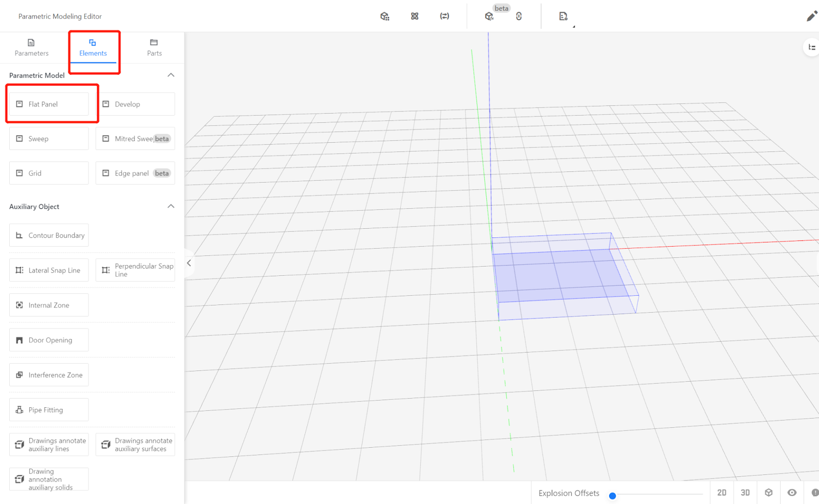Viewport: 819px width, 504px height.
Task: Click the atom-shaped icon in top toolbar
Action: pyautogui.click(x=415, y=16)
